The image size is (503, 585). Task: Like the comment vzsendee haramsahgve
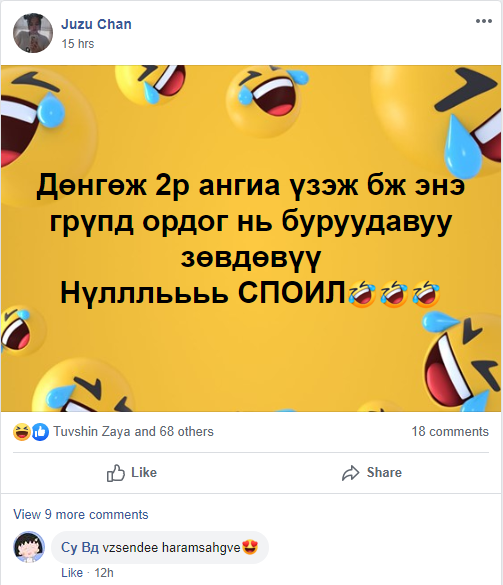(x=72, y=573)
